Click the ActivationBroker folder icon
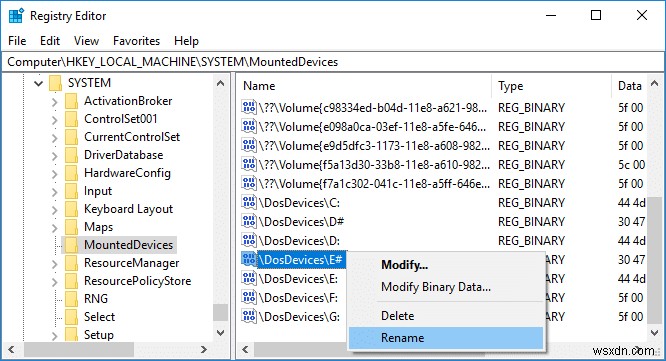The height and width of the screenshot is (361, 666). pos(72,101)
